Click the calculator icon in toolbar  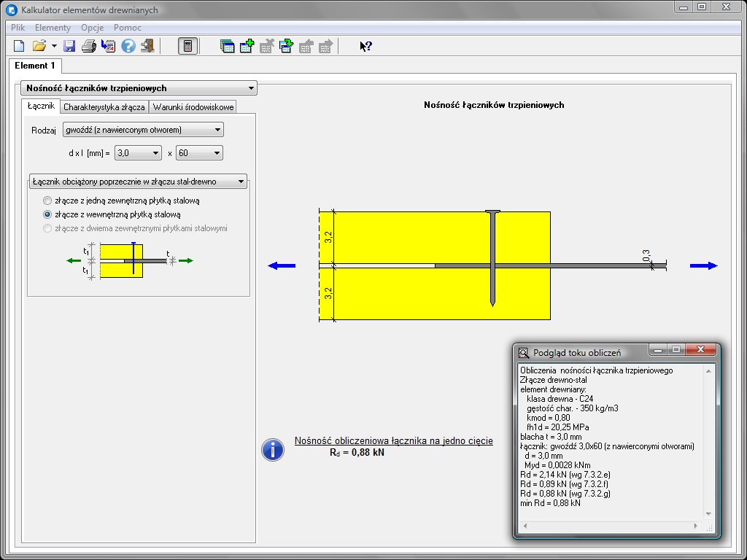[x=187, y=46]
